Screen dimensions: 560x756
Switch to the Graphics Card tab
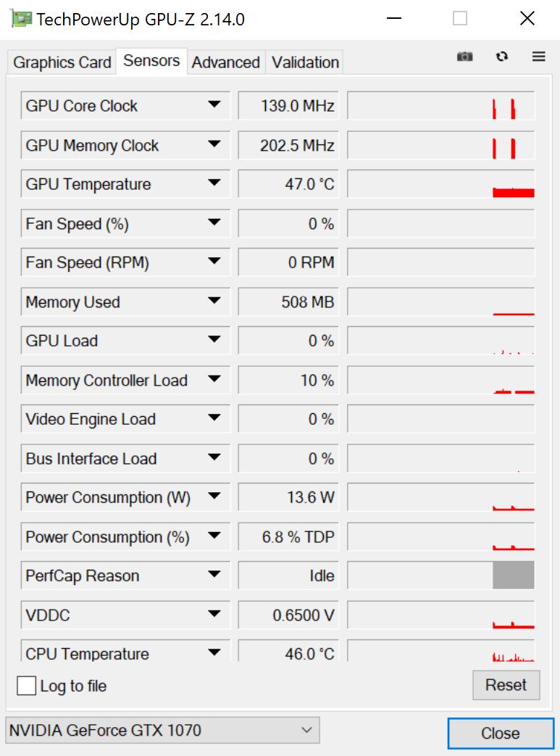62,62
